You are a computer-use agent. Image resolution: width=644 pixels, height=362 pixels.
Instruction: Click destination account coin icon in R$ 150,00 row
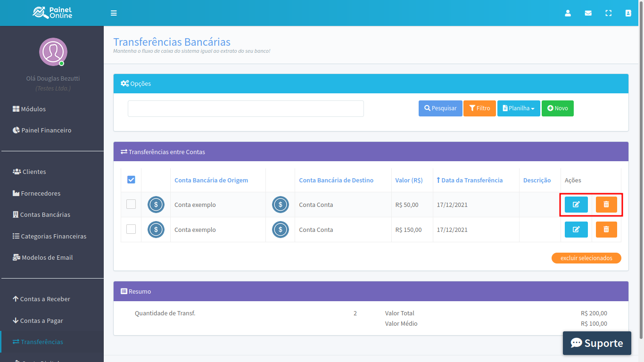281,230
